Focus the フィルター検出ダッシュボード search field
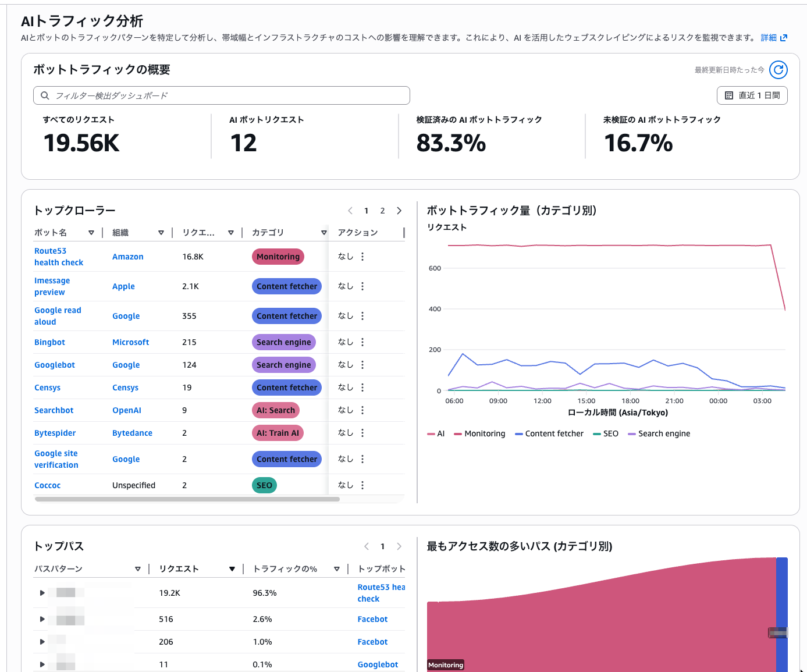This screenshot has height=672, width=807. coord(227,95)
